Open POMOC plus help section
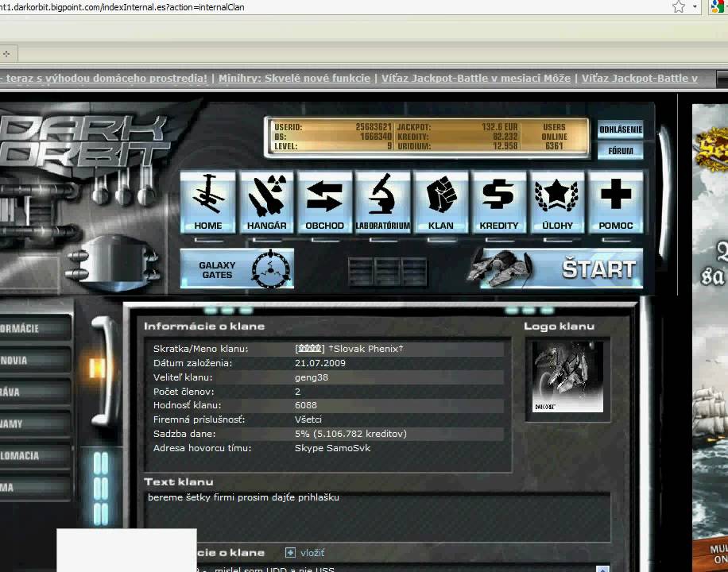728x572 pixels. [616, 203]
